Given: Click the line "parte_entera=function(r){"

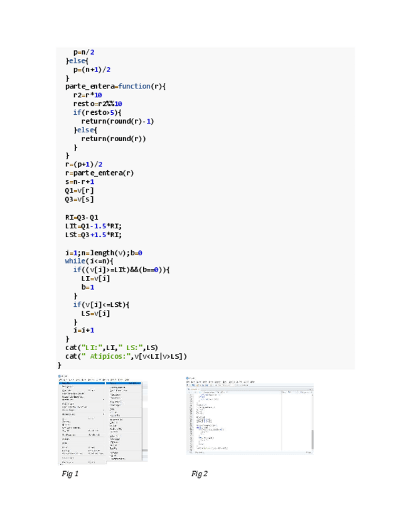Looking at the screenshot, I should pyautogui.click(x=115, y=86).
